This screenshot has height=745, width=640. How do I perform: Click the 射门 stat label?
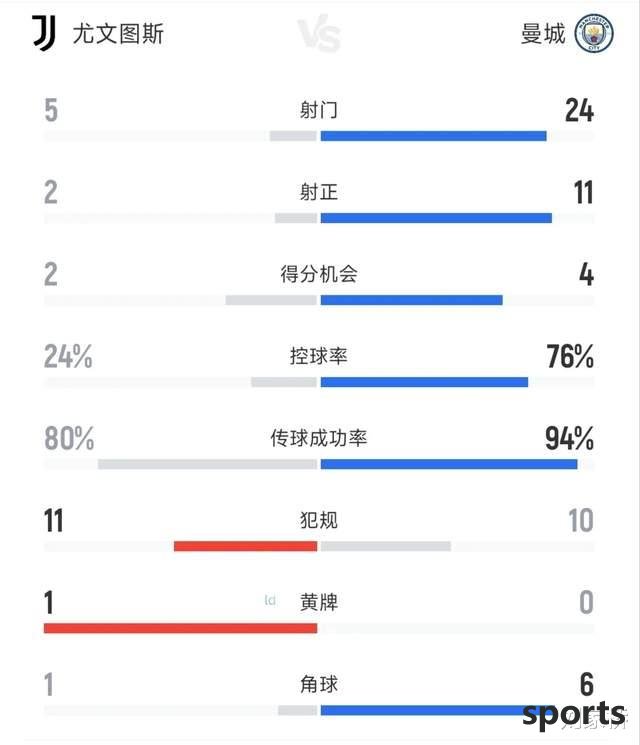click(x=318, y=110)
